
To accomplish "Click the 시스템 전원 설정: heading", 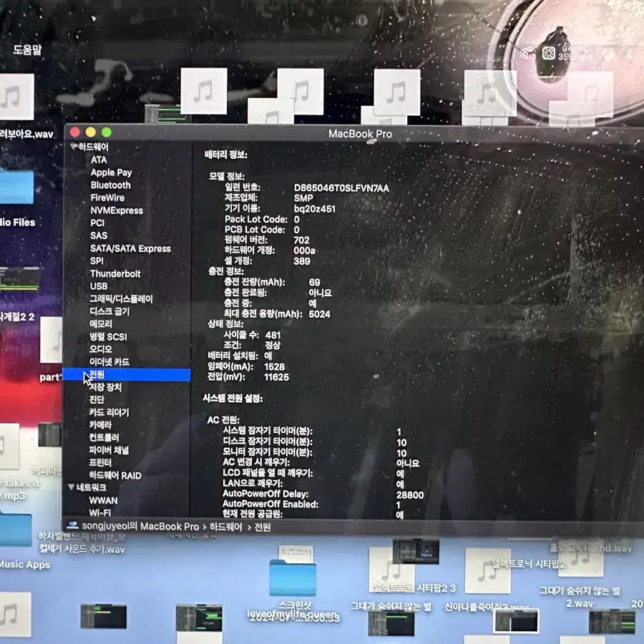I will (233, 398).
